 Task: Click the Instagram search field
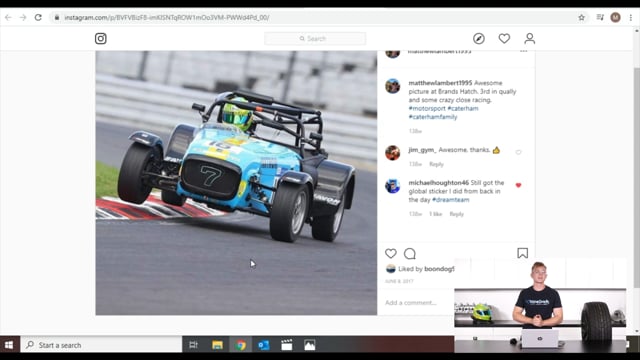(315, 38)
